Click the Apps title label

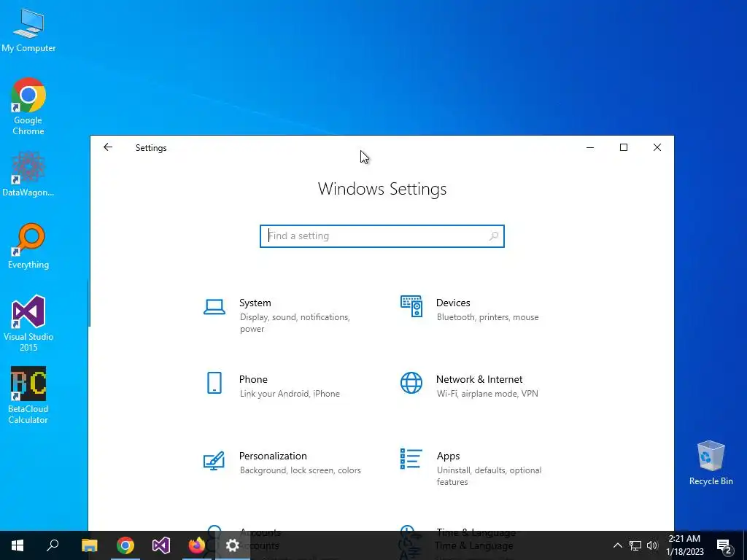click(449, 456)
